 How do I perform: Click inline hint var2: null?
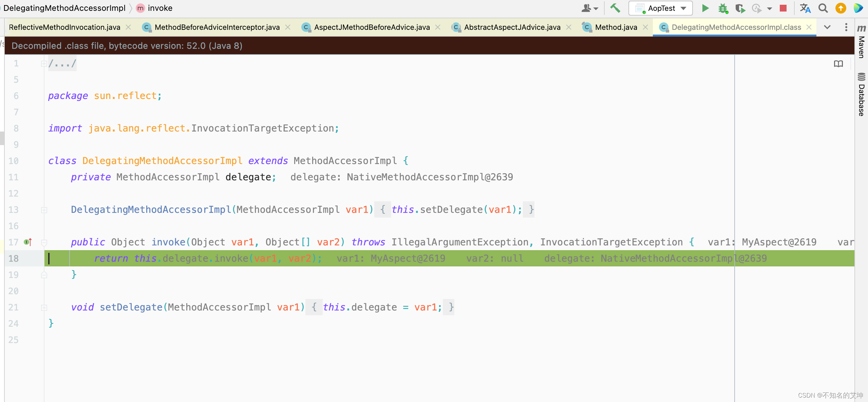pos(495,259)
